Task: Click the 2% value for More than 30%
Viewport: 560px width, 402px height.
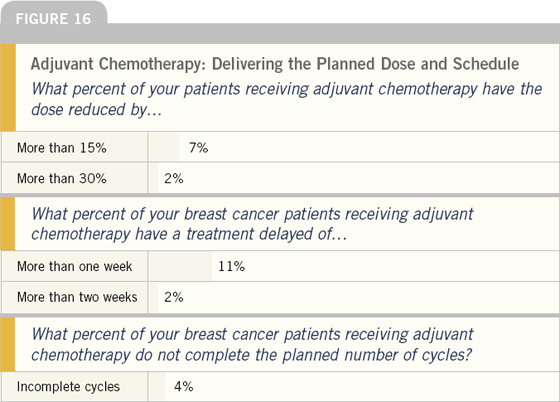Action: tap(174, 179)
